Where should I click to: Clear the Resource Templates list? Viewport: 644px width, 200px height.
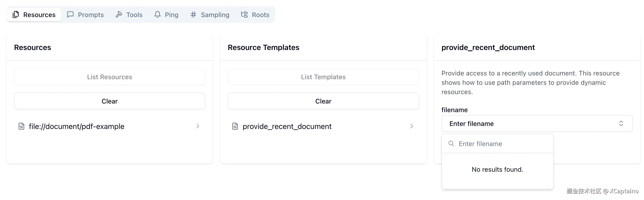323,101
